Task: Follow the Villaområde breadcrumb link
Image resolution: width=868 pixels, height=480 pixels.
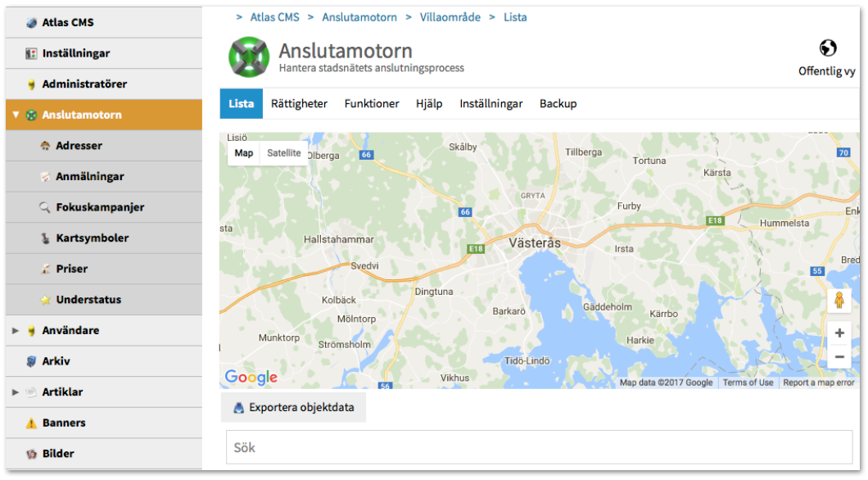Action: click(450, 17)
